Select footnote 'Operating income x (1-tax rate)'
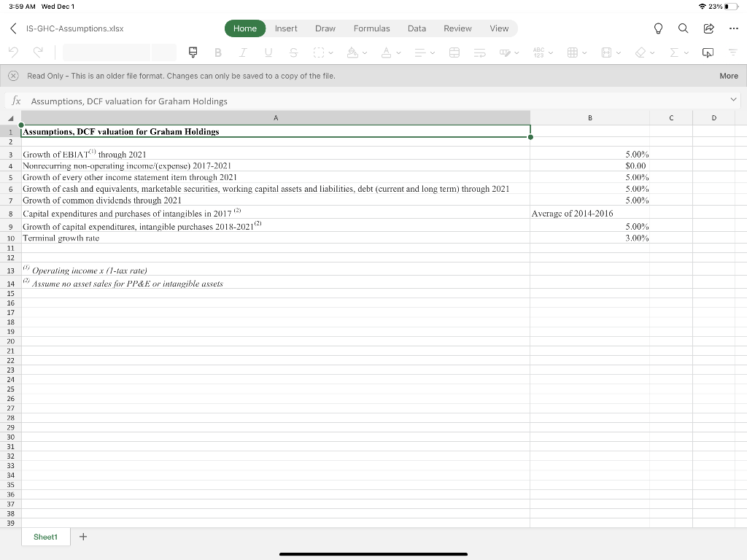Image resolution: width=747 pixels, height=560 pixels. click(275, 270)
